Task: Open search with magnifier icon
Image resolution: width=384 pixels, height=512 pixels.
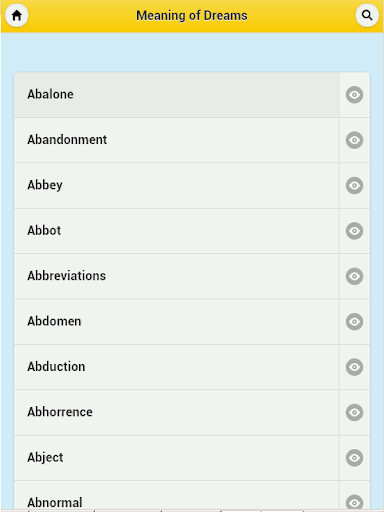Action: (x=367, y=15)
